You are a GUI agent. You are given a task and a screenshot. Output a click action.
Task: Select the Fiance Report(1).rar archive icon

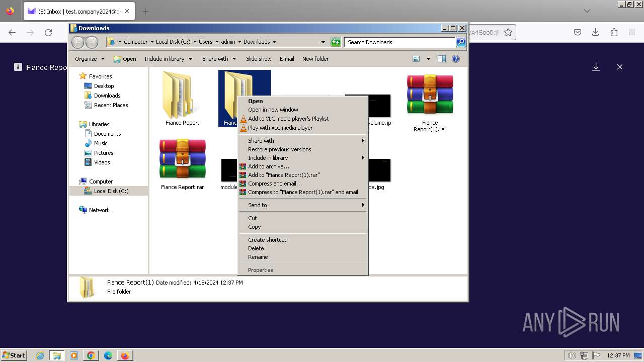[x=430, y=95]
